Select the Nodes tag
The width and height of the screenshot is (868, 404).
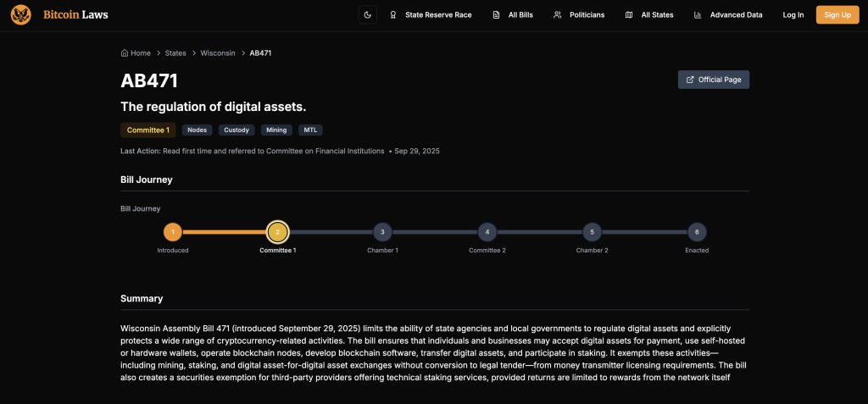[197, 130]
